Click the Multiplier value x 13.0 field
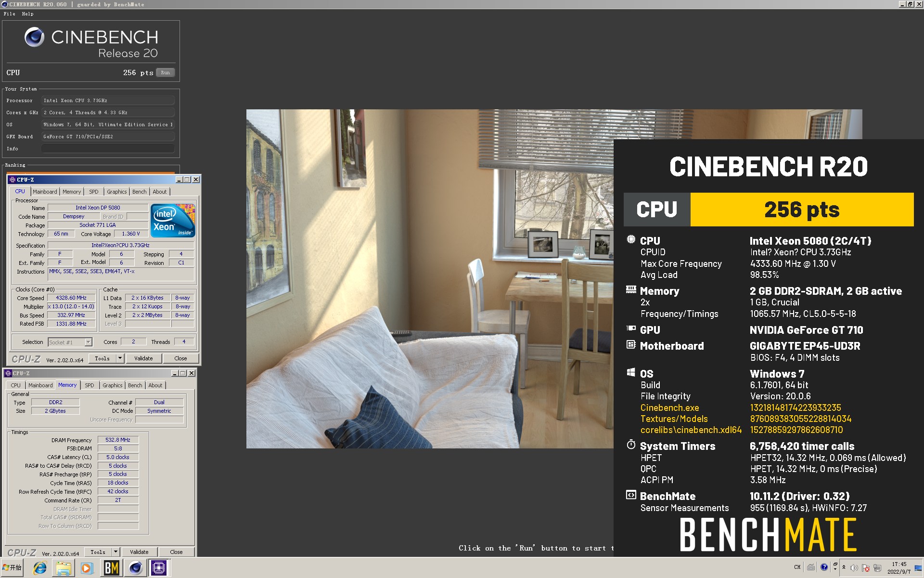Image resolution: width=924 pixels, height=578 pixels. coord(71,307)
